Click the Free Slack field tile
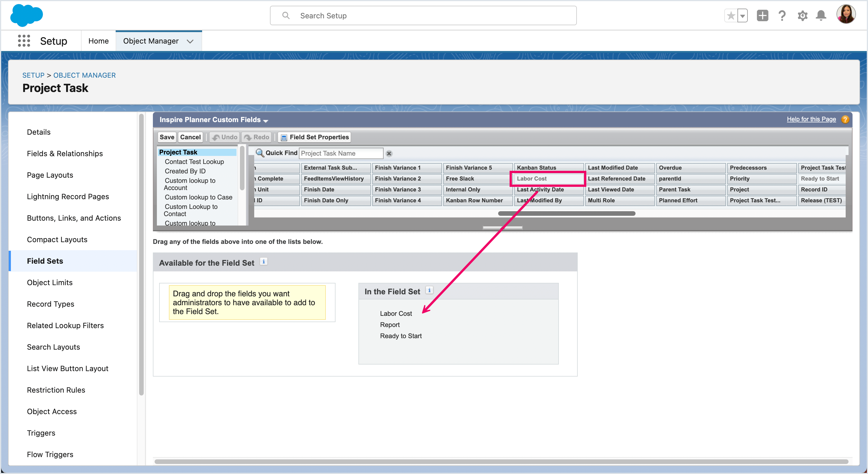This screenshot has width=868, height=474. click(477, 179)
